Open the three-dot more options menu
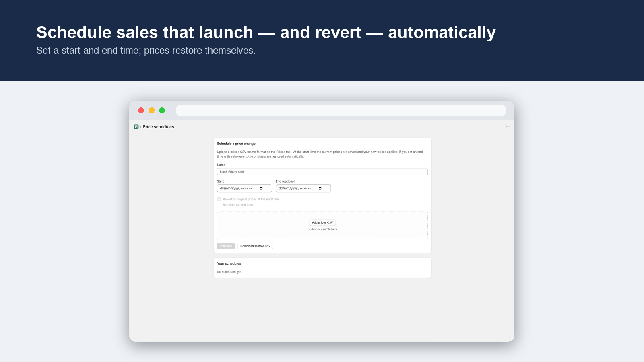644x362 pixels. click(x=508, y=127)
